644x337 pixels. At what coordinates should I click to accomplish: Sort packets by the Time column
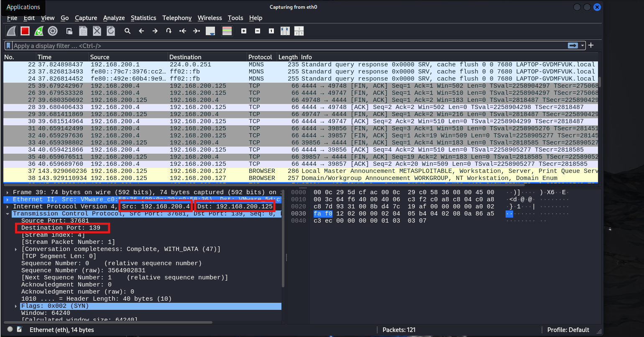tap(62, 57)
